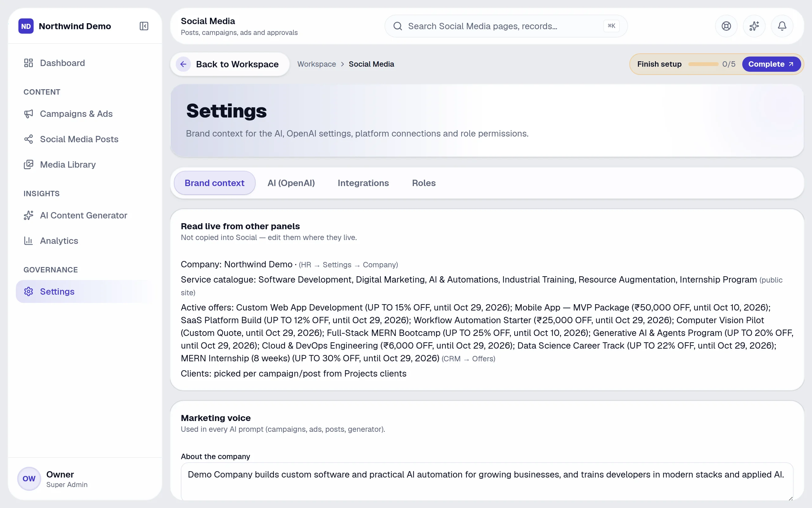The height and width of the screenshot is (508, 812).
Task: Click the '0/5' setup count
Action: coord(729,64)
